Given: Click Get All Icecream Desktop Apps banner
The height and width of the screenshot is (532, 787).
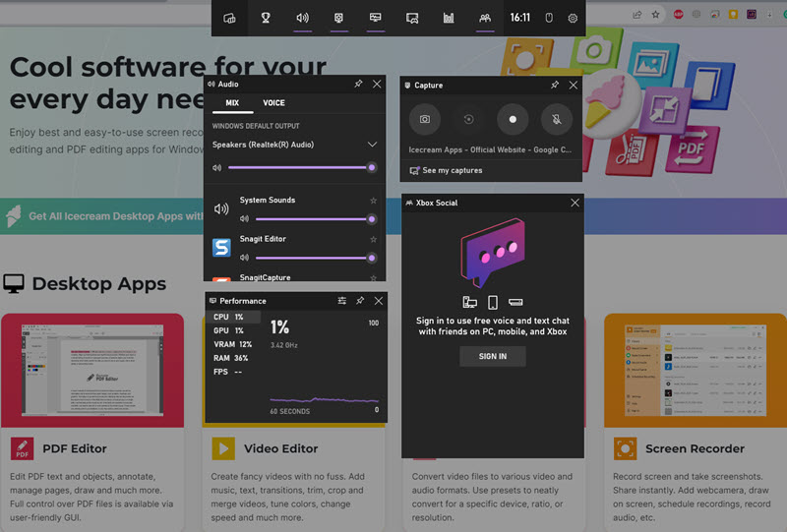Looking at the screenshot, I should click(x=115, y=216).
